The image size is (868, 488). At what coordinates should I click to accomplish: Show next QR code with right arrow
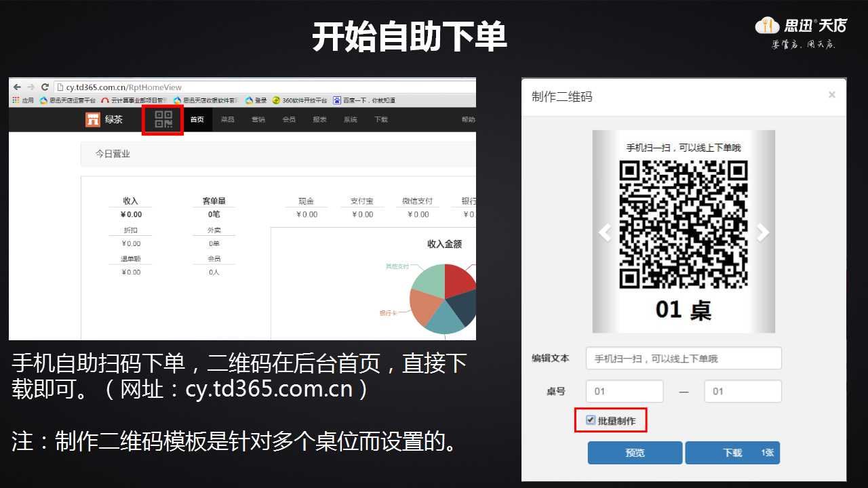(763, 232)
